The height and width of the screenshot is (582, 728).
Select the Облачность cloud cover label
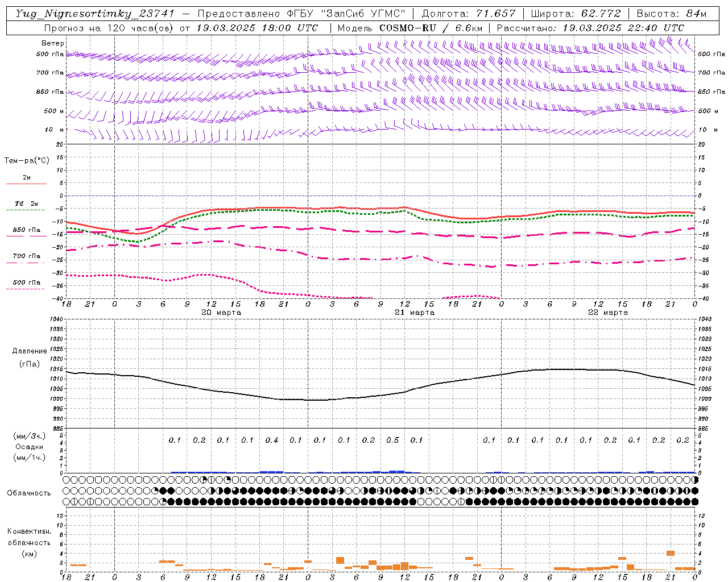(x=29, y=493)
